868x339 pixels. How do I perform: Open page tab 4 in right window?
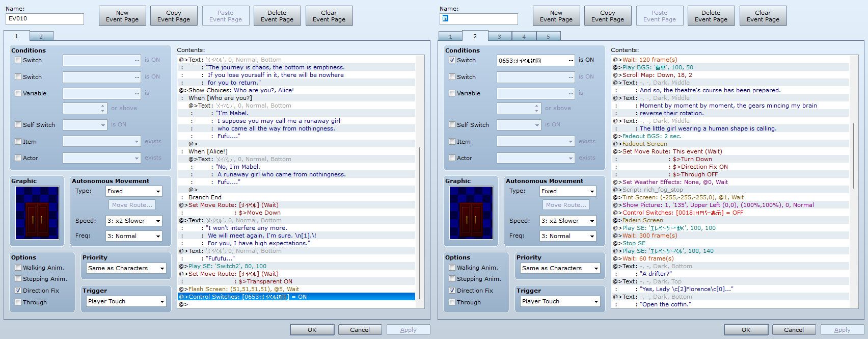click(524, 37)
